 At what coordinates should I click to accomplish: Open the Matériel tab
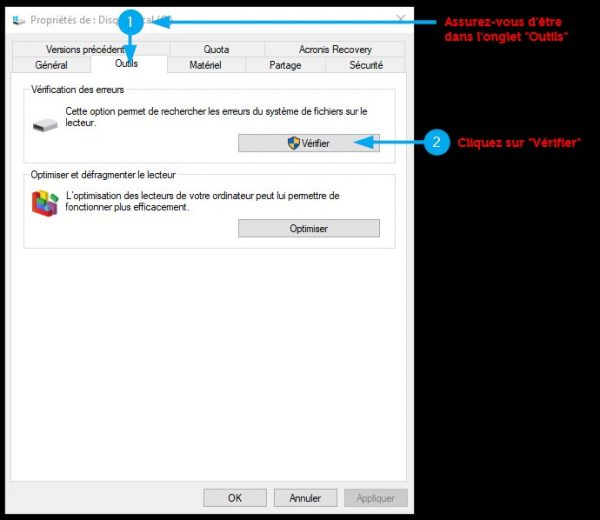[205, 65]
